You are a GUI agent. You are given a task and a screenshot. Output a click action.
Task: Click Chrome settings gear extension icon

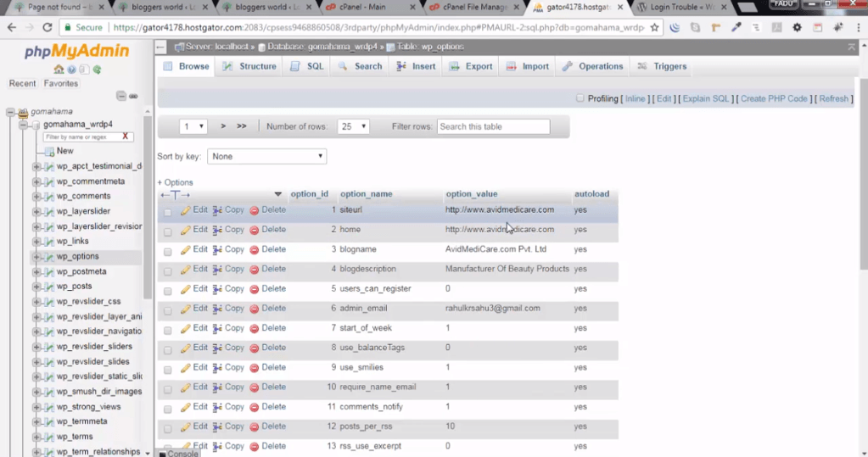797,27
